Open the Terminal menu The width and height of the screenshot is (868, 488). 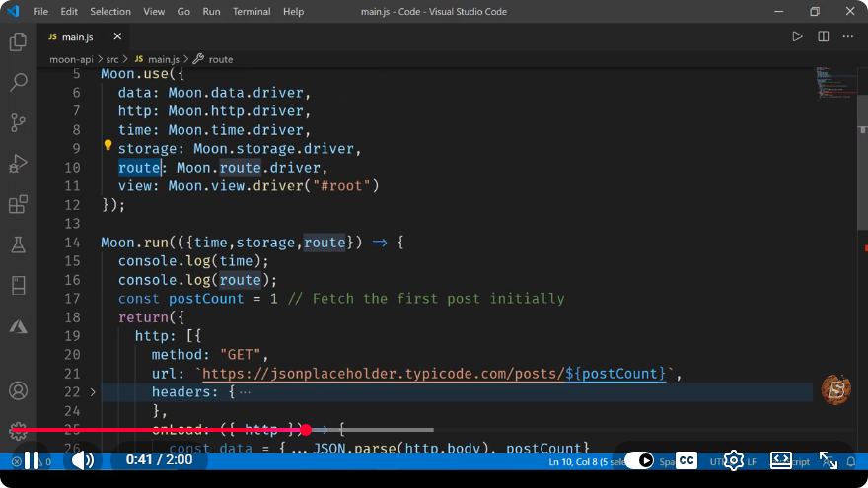click(252, 11)
